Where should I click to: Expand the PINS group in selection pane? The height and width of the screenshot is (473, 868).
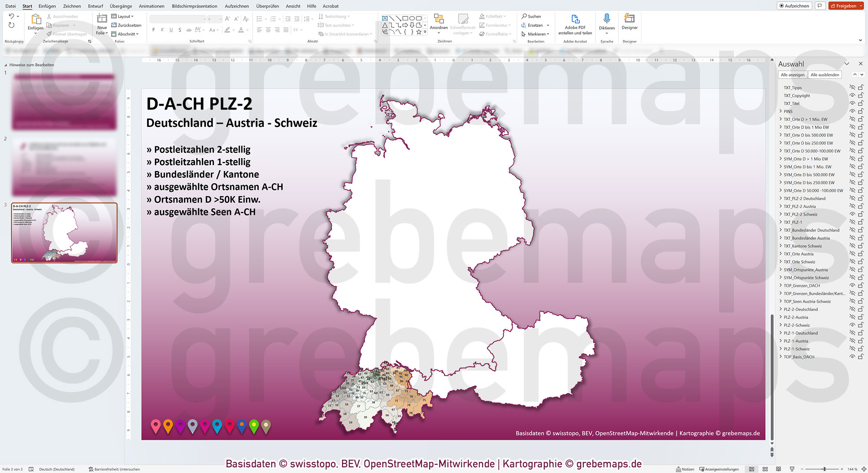pos(780,111)
